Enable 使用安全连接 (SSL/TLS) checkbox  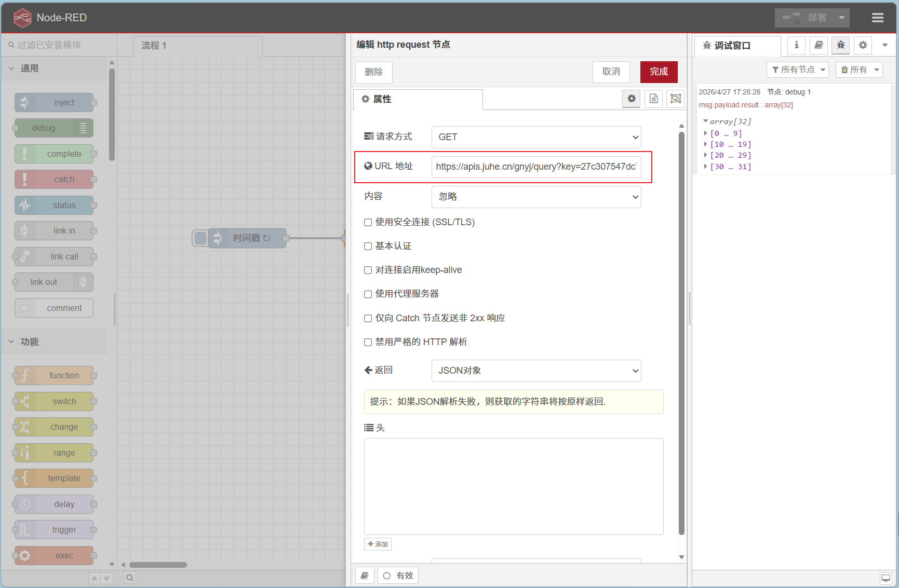(x=368, y=223)
